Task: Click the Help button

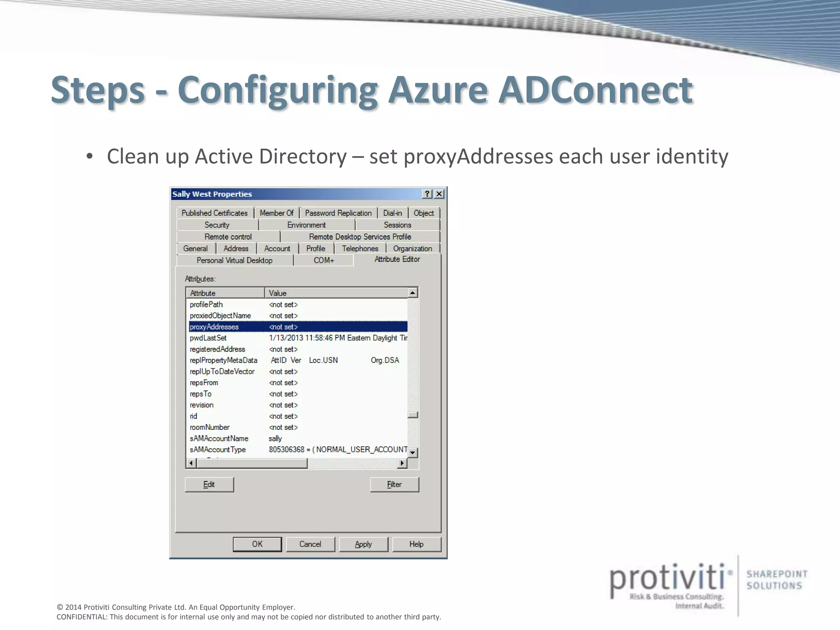Action: click(x=417, y=544)
